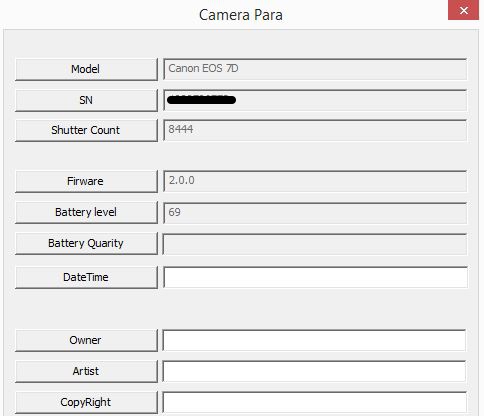Focus the Owner text field
Viewport: 484px width, 416px height.
coord(314,340)
